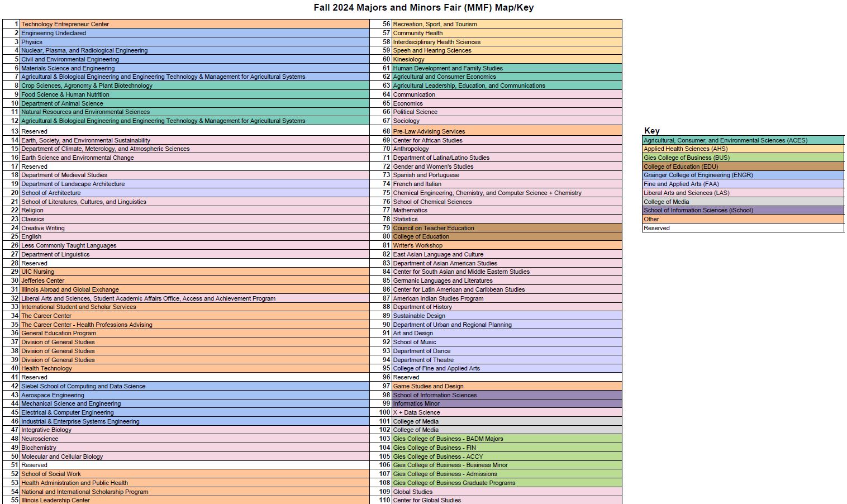Select 'Grainger College of Engineering (ENGR)' key entry
The height and width of the screenshot is (504, 847).
click(x=743, y=175)
